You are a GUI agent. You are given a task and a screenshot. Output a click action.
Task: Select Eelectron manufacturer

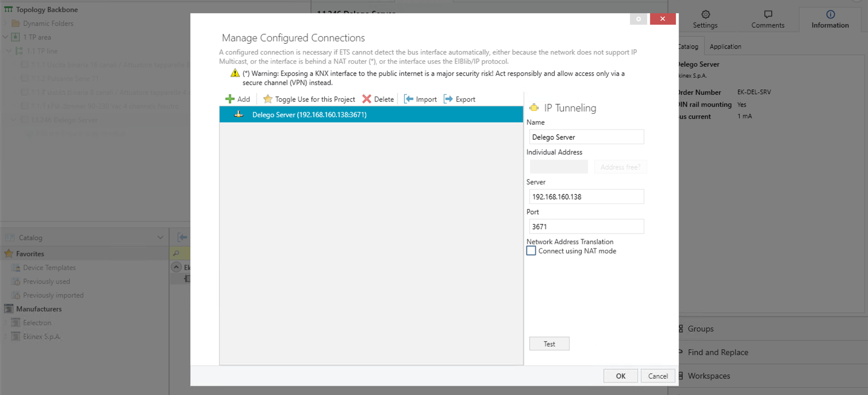37,323
